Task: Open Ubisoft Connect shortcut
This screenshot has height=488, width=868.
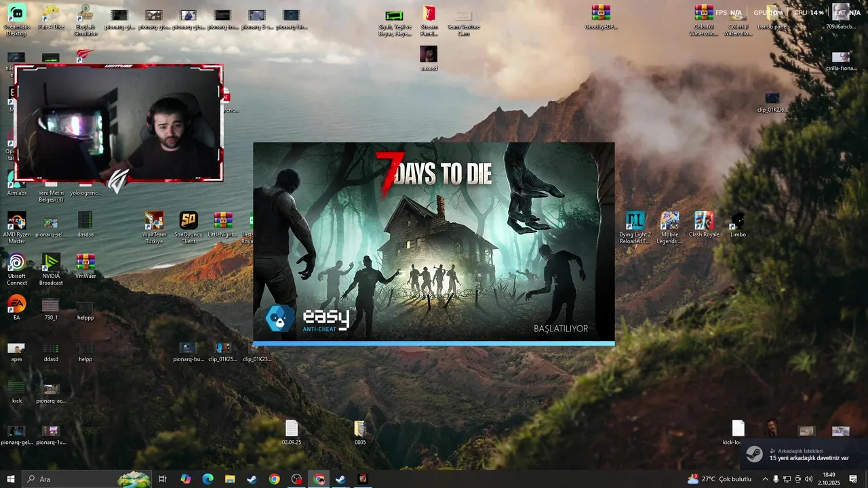Action: pyautogui.click(x=16, y=269)
